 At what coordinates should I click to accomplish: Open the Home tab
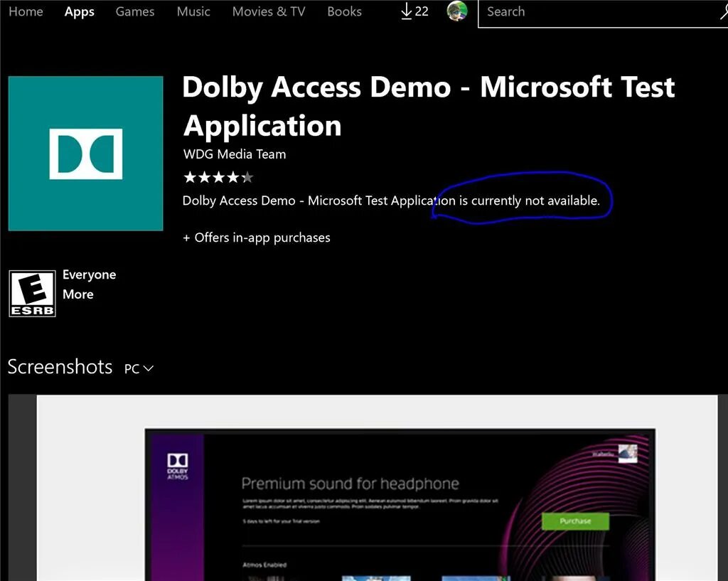(26, 11)
